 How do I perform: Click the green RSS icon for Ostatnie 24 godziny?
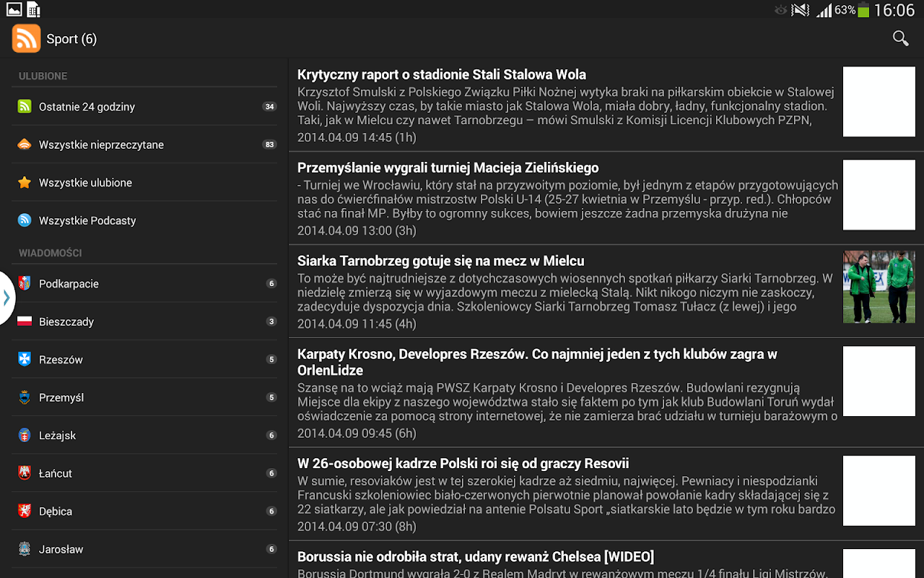point(25,106)
